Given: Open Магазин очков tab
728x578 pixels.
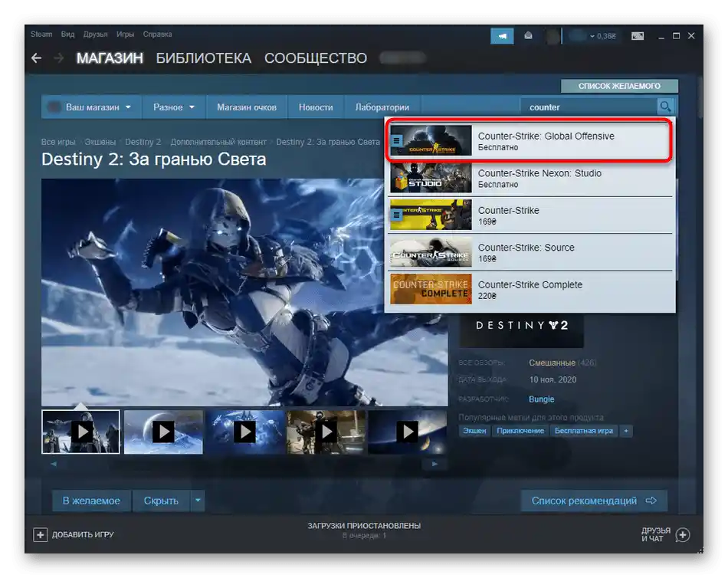Looking at the screenshot, I should click(247, 107).
